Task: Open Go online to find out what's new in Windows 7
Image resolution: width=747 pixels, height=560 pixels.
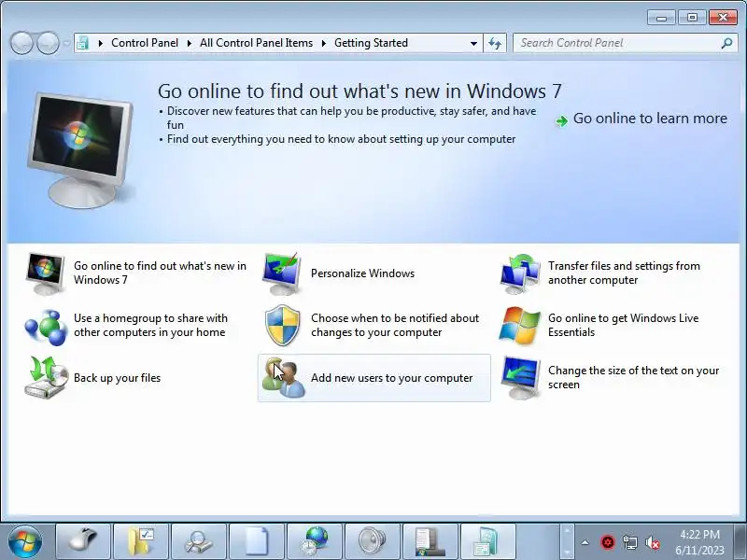Action: point(137,273)
